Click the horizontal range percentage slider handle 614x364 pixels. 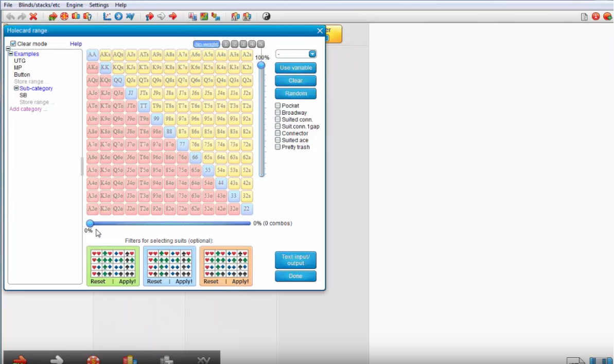[x=90, y=223]
